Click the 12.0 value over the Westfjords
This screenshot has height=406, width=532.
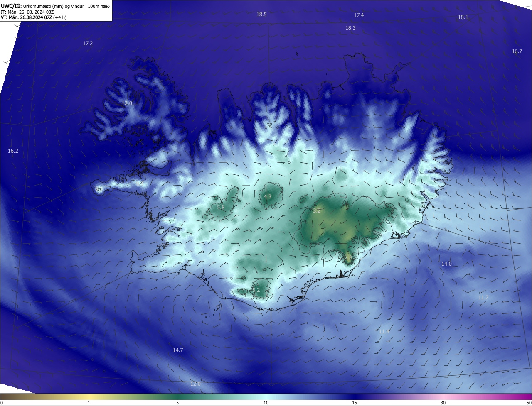coord(127,103)
